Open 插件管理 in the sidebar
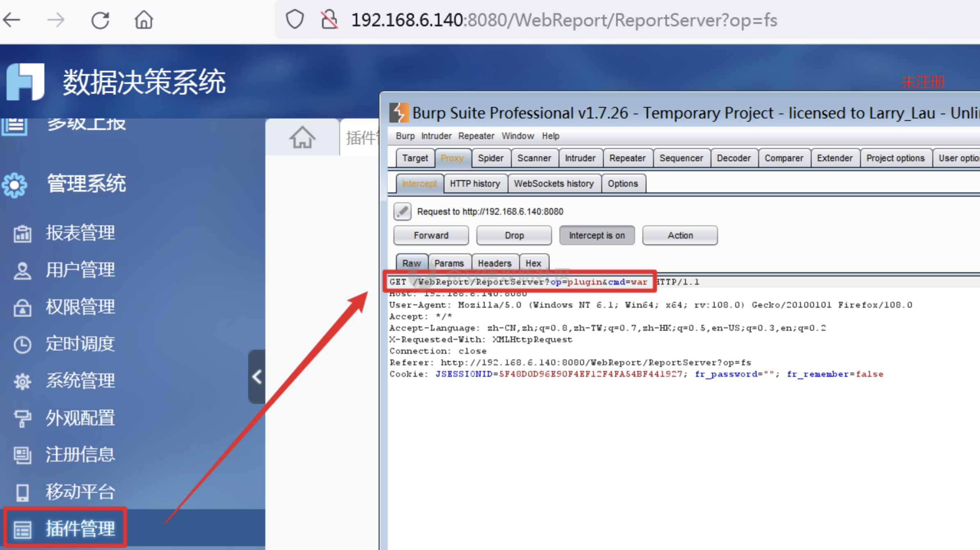Image resolution: width=980 pixels, height=550 pixels. pyautogui.click(x=81, y=529)
